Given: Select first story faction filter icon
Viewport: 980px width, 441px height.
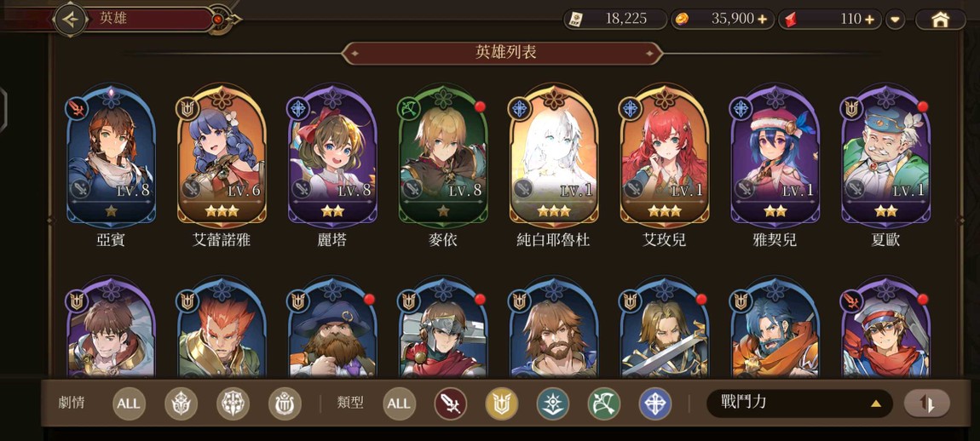Looking at the screenshot, I should tap(182, 404).
